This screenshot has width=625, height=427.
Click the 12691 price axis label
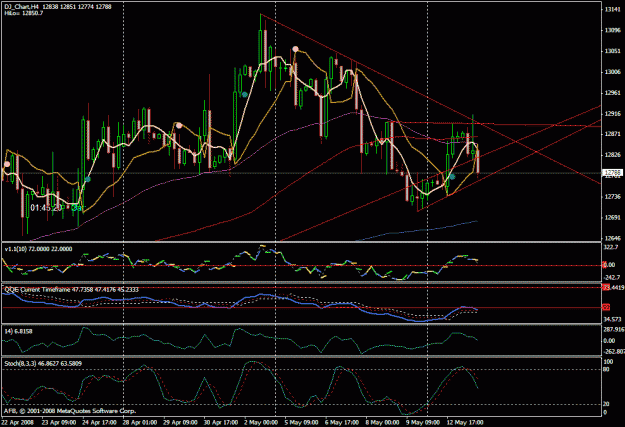tap(612, 218)
